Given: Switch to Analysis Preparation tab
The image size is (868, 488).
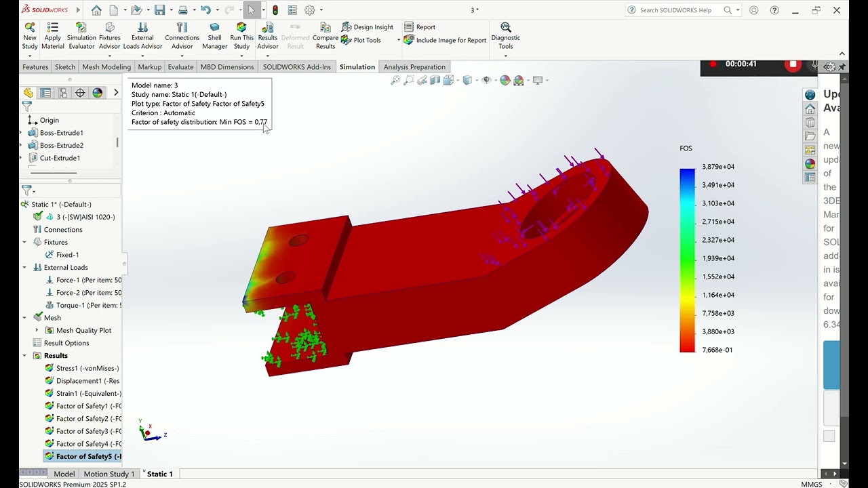Looking at the screenshot, I should [414, 67].
